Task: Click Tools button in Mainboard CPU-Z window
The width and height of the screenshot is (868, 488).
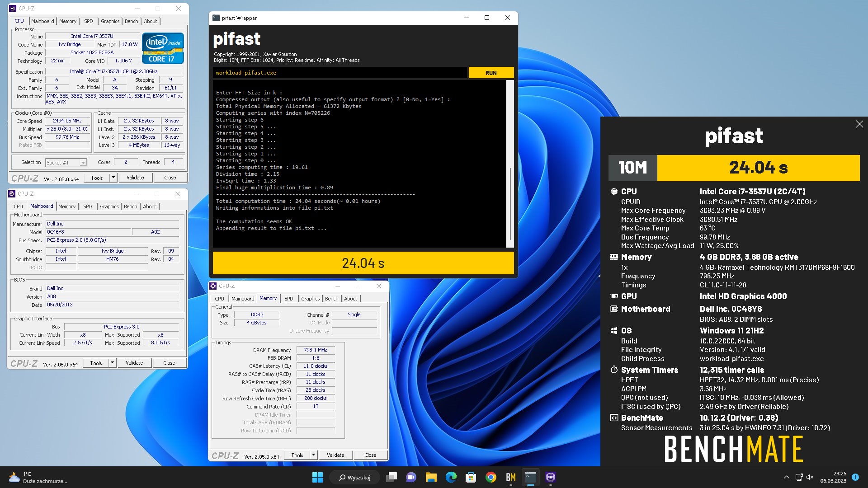Action: [x=96, y=363]
